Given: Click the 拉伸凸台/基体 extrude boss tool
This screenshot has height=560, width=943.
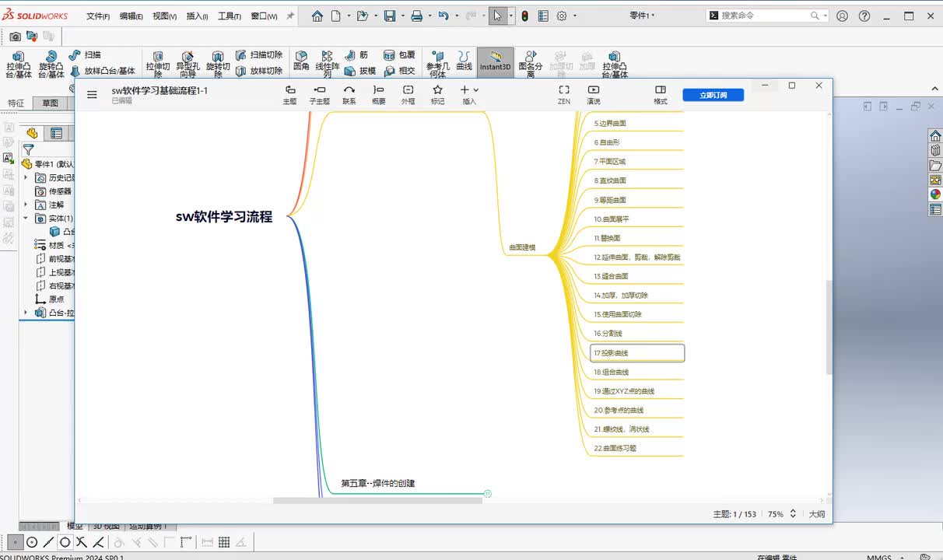Looking at the screenshot, I should (19, 64).
